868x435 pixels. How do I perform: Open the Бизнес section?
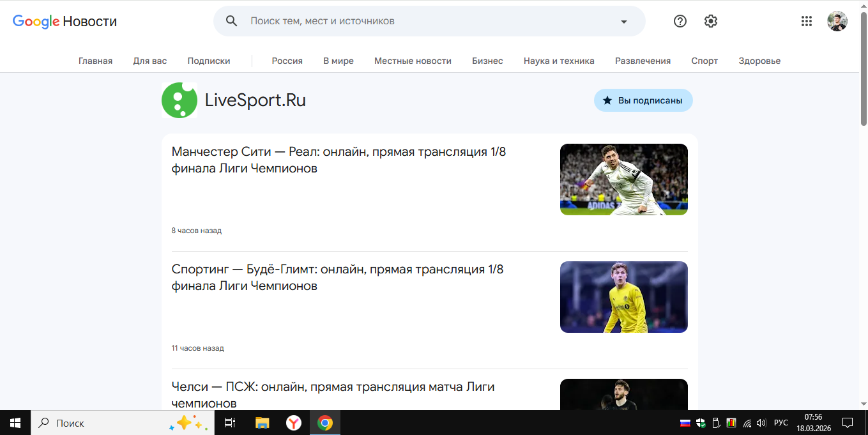[x=487, y=61]
